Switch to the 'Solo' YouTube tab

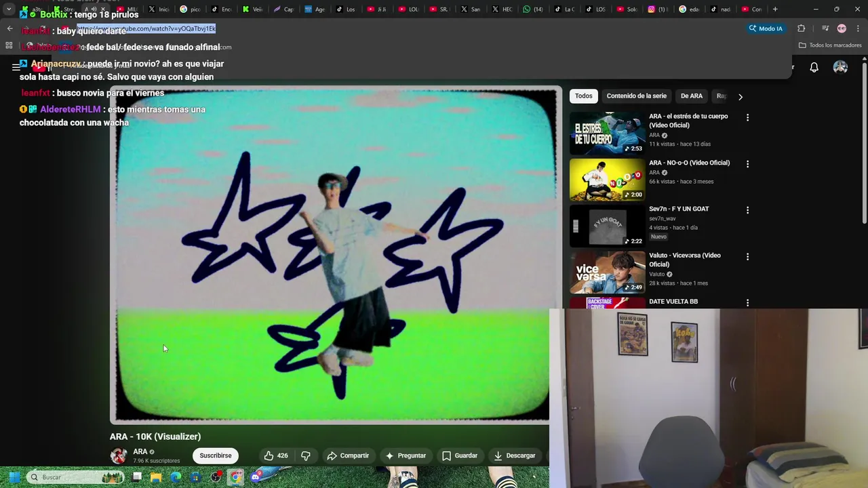(x=627, y=9)
